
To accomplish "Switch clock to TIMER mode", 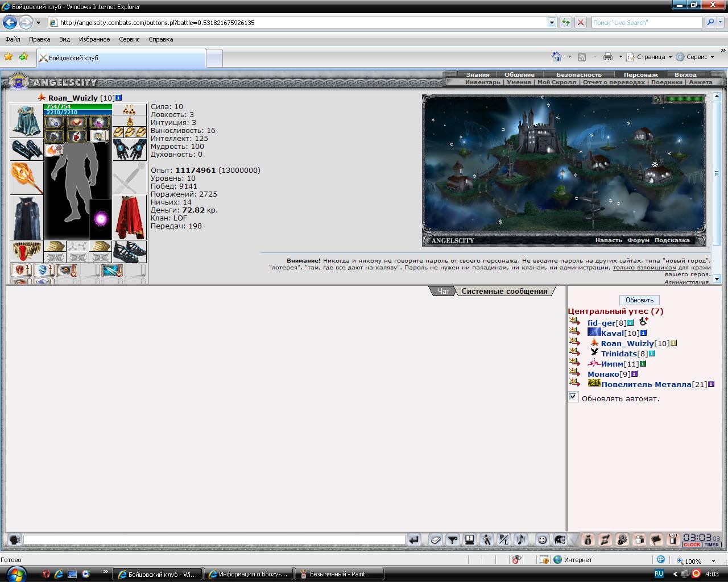I will pyautogui.click(x=712, y=544).
